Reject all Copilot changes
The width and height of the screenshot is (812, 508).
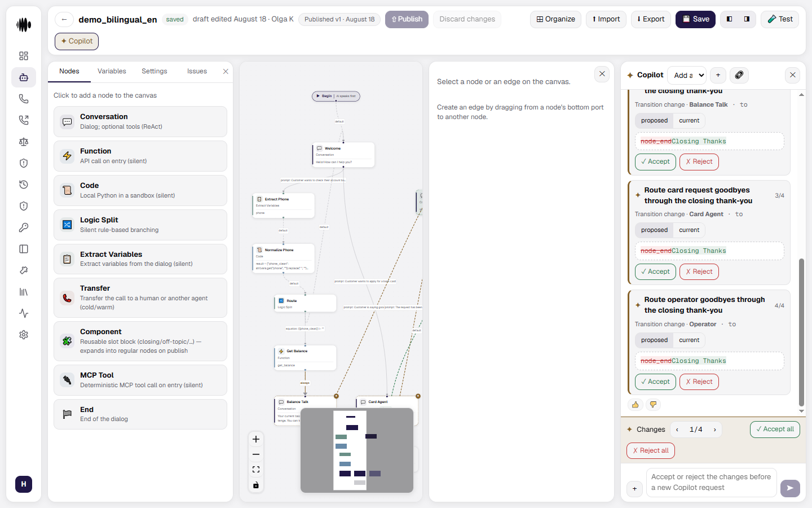coord(651,451)
